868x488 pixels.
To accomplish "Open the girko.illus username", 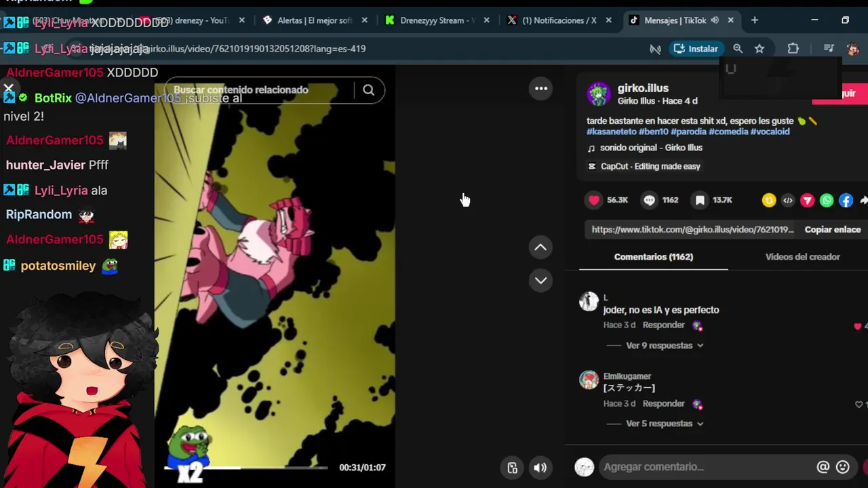I will tap(643, 88).
